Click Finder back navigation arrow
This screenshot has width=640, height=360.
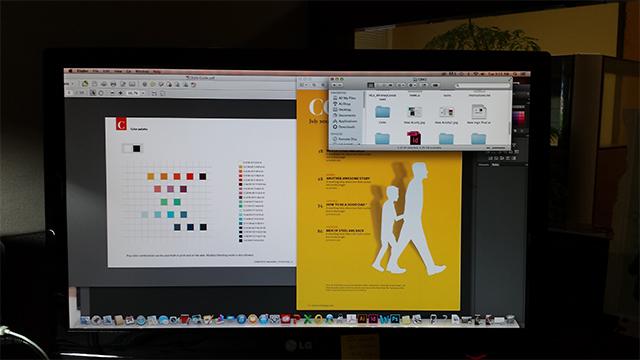(335, 85)
